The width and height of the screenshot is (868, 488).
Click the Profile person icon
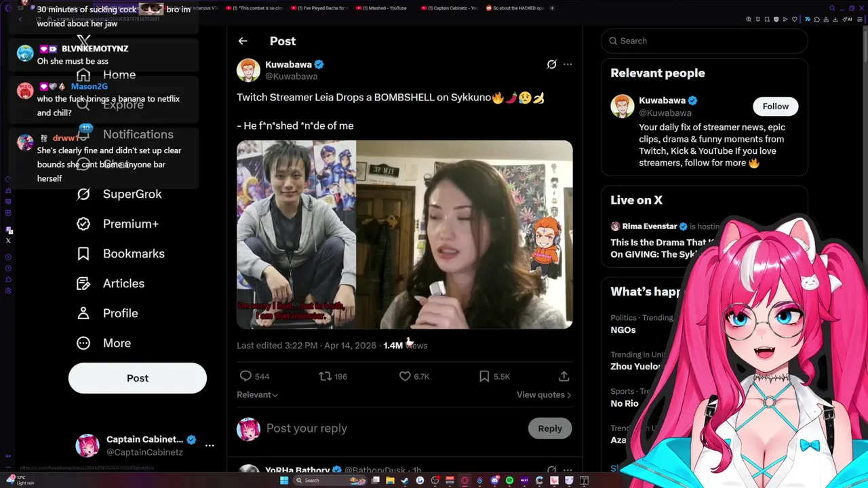tap(83, 313)
